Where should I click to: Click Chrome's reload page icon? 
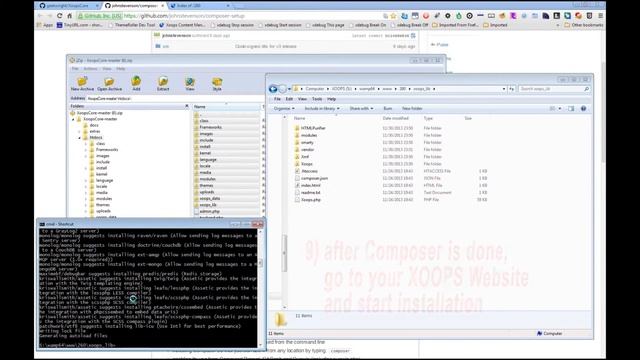click(x=60, y=16)
